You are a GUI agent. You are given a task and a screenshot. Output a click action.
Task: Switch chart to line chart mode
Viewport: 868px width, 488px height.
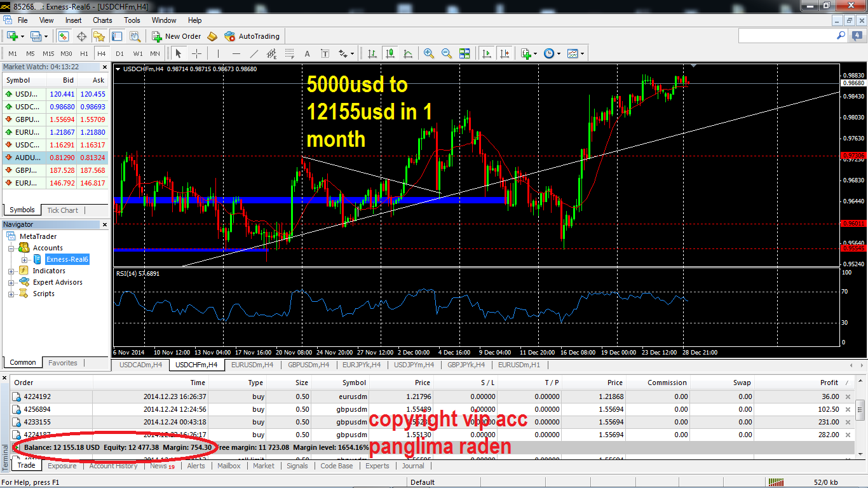408,53
